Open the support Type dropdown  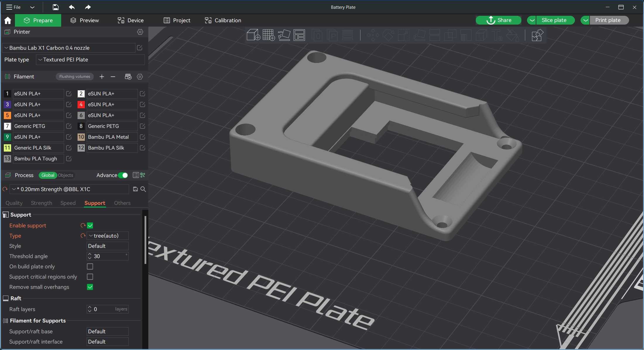108,236
